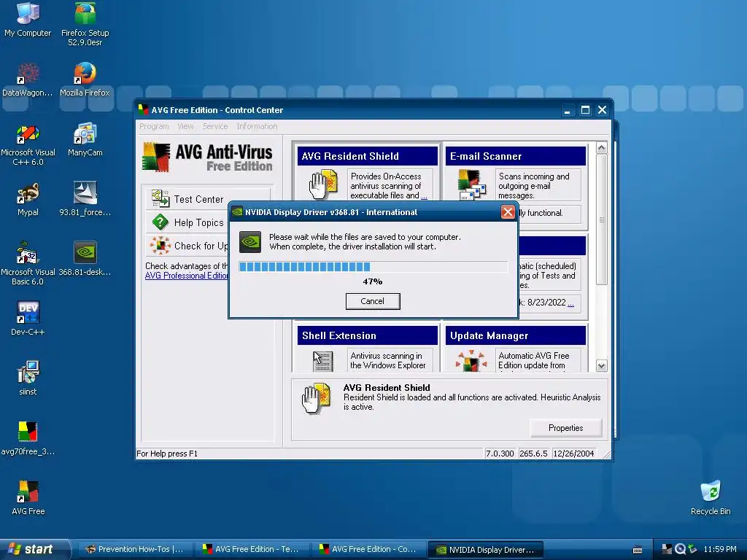Click the clock in the system tray
This screenshot has height=560, width=747.
pos(720,549)
